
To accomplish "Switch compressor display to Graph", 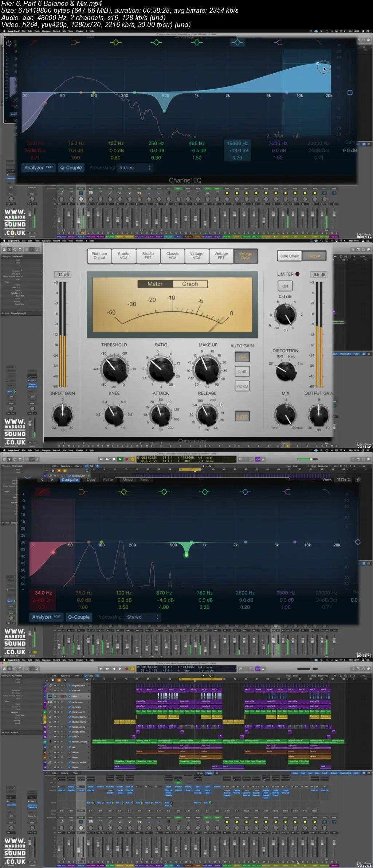I will tap(190, 284).
